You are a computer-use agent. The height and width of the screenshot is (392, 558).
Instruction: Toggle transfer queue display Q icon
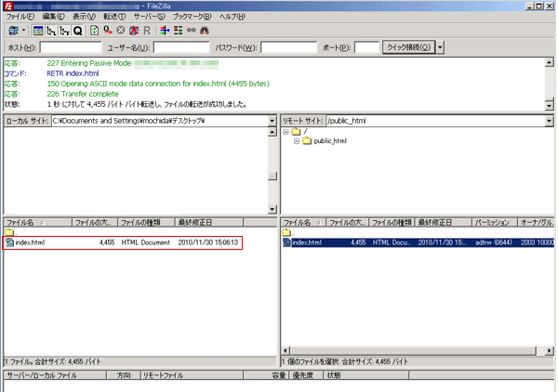(77, 31)
